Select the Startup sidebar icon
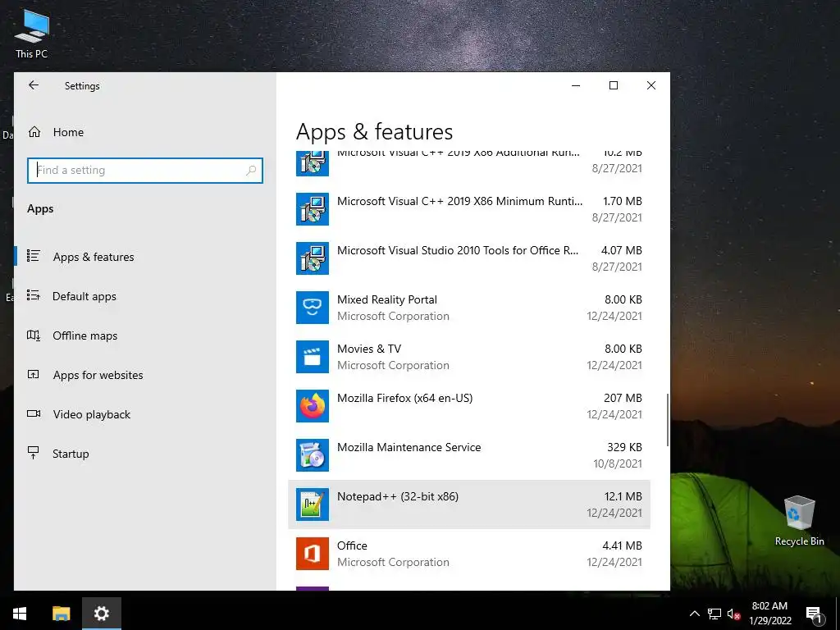This screenshot has height=630, width=840. [x=33, y=453]
